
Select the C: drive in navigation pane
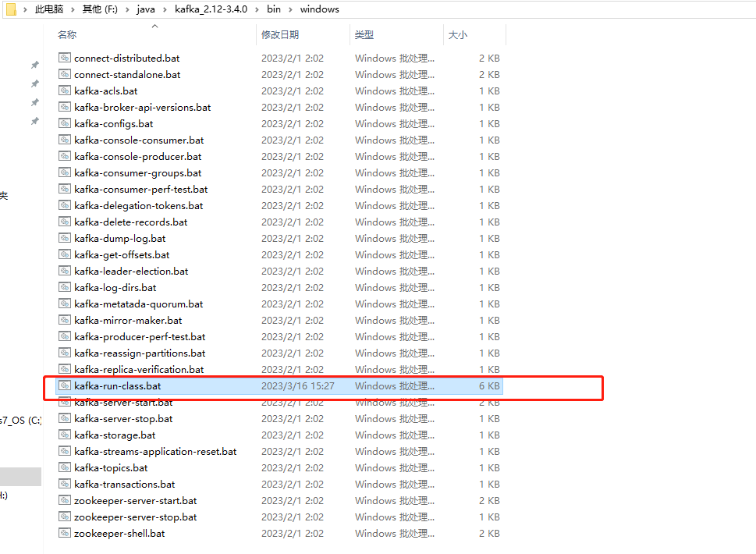click(x=21, y=420)
